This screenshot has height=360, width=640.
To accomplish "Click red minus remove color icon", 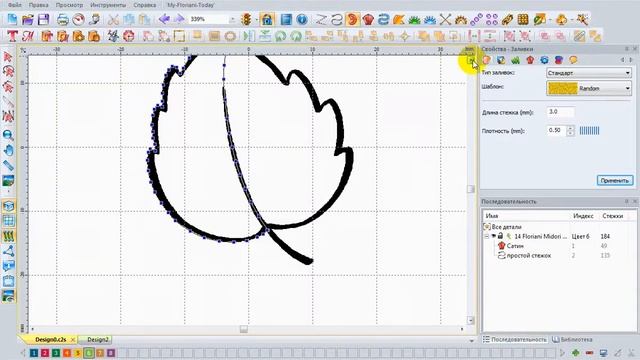I will (589, 352).
